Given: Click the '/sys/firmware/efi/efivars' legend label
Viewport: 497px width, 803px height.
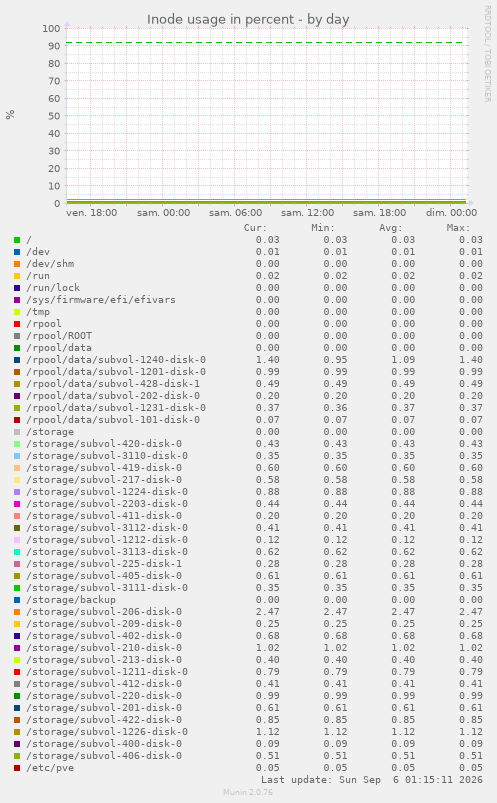Looking at the screenshot, I should (101, 300).
